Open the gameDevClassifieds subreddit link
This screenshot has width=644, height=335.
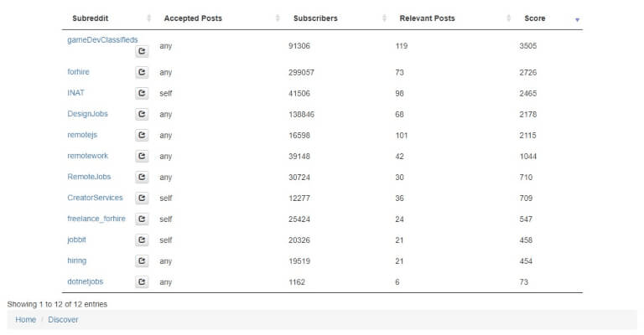(x=102, y=39)
